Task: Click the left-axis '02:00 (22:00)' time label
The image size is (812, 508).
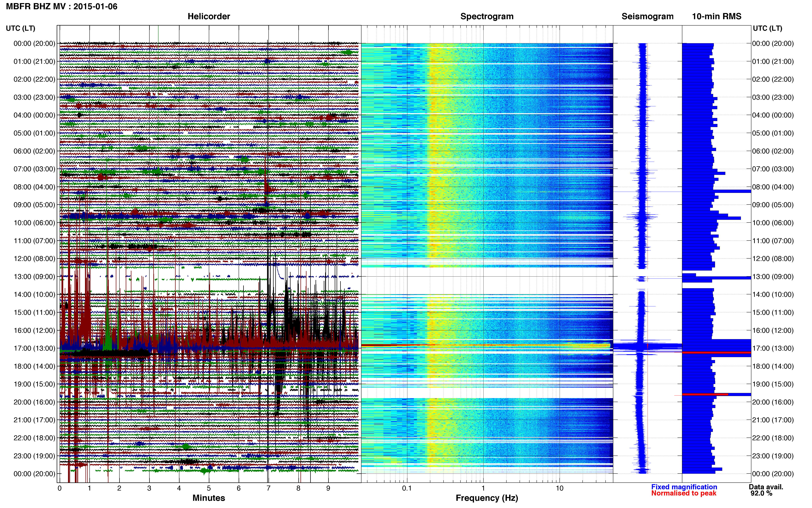Action: click(x=34, y=79)
